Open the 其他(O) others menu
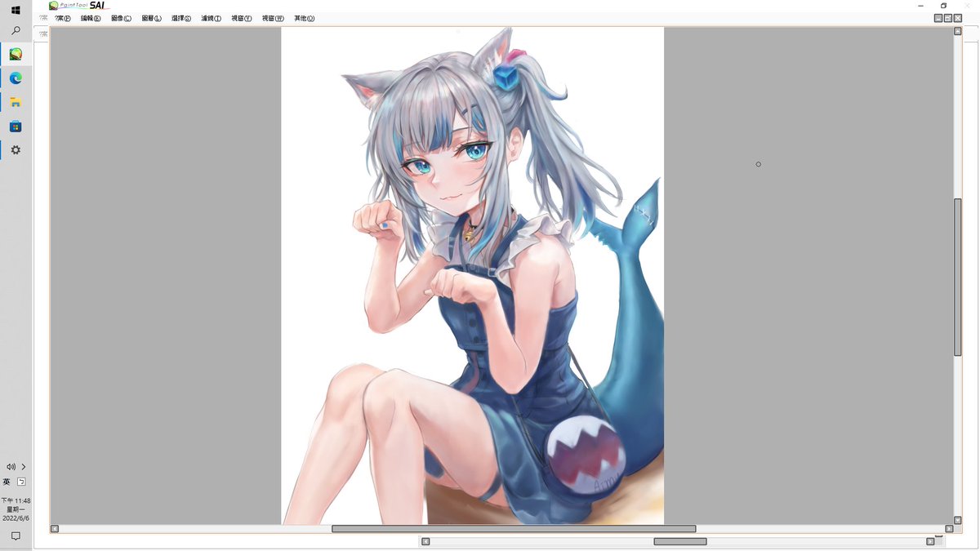 pyautogui.click(x=304, y=18)
